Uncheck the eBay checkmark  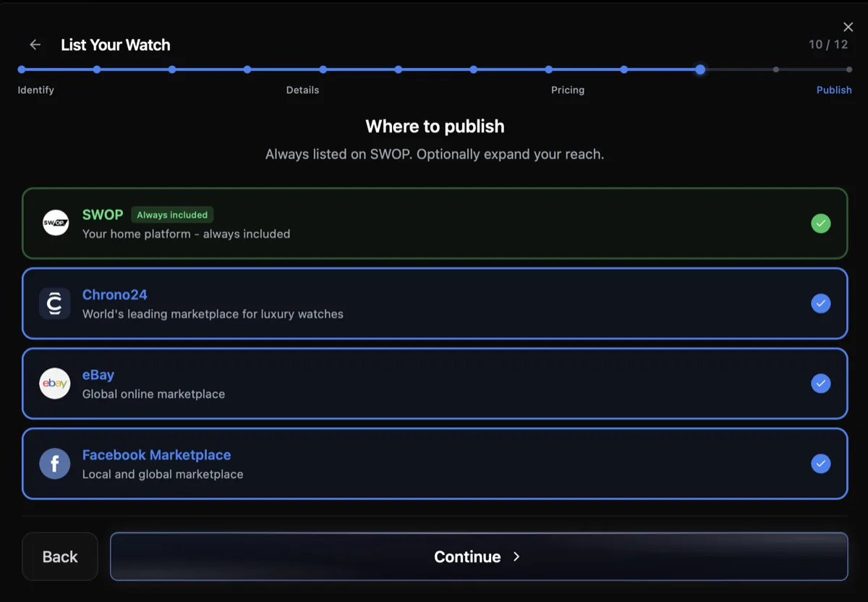pos(821,383)
